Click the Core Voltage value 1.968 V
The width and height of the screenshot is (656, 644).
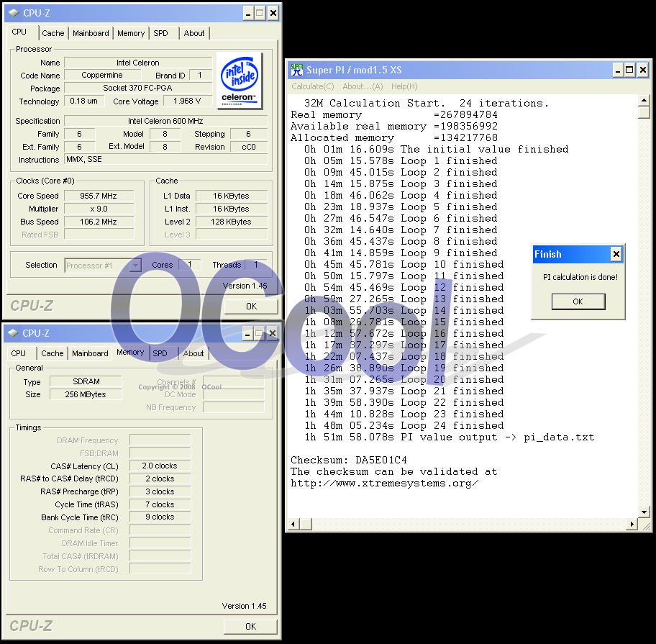click(187, 101)
